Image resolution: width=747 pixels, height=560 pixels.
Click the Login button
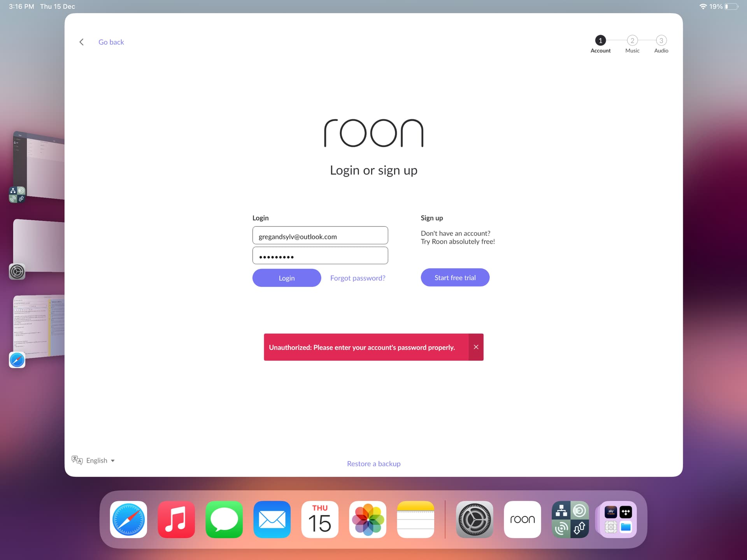click(287, 278)
